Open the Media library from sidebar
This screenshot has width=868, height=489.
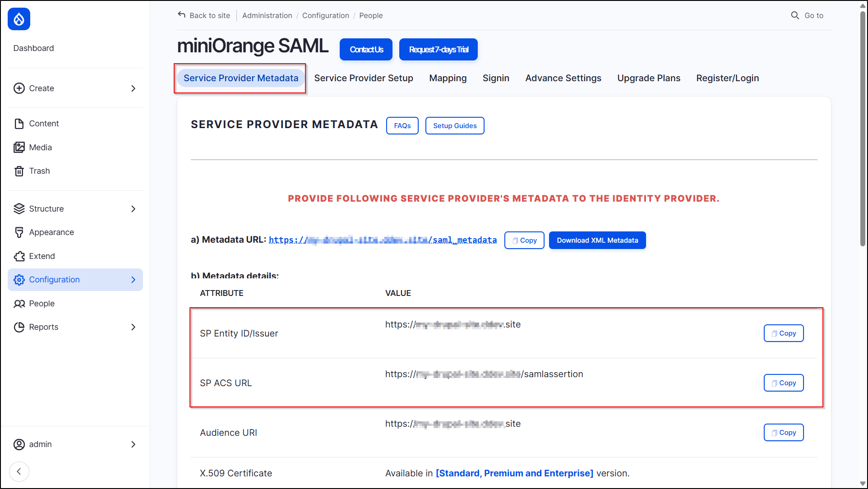(40, 147)
